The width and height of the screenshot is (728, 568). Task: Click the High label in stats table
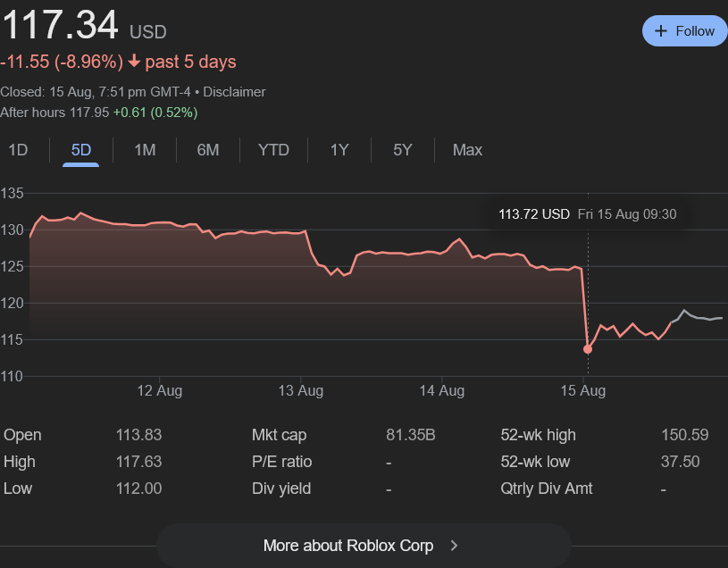(20, 462)
